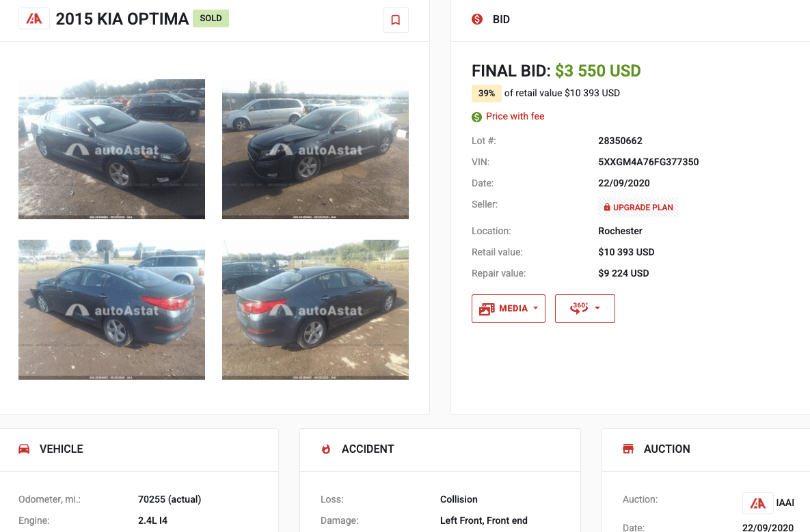810x532 pixels.
Task: Click the caret arrow on the MEDIA button
Action: point(536,308)
